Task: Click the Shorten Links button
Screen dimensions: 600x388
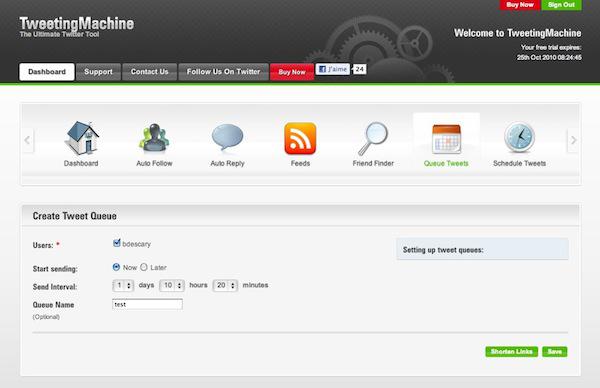Action: coord(512,352)
